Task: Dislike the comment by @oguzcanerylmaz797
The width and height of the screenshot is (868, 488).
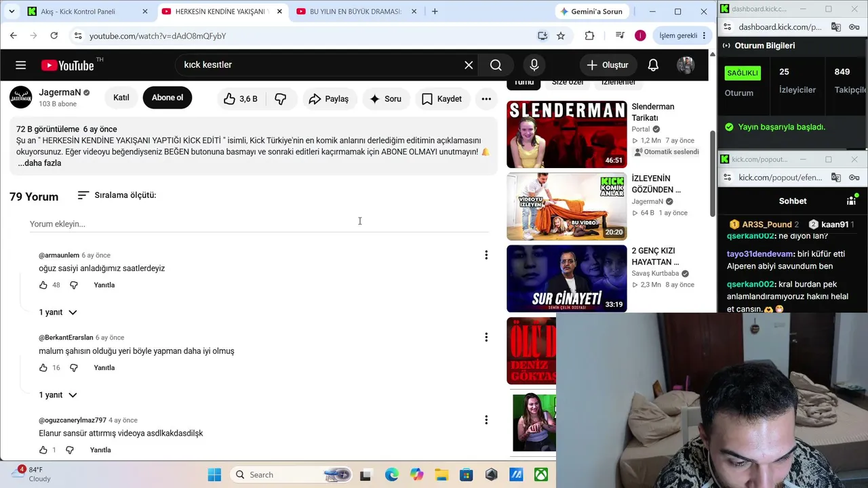Action: pyautogui.click(x=70, y=450)
